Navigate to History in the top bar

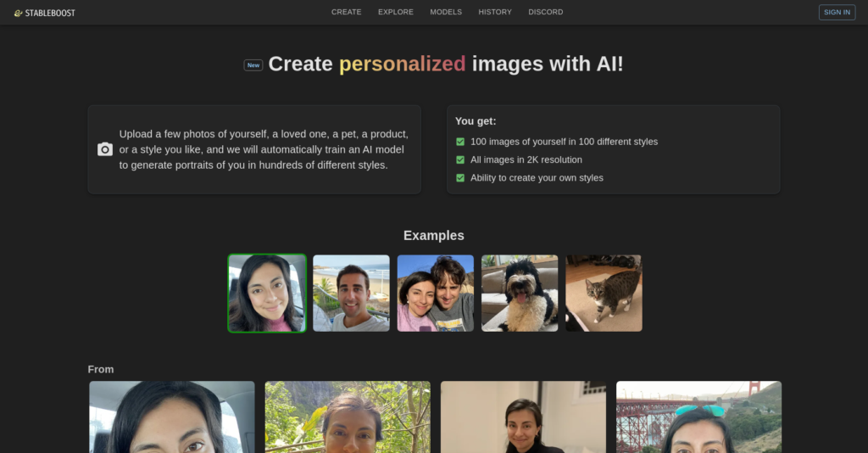click(x=495, y=13)
